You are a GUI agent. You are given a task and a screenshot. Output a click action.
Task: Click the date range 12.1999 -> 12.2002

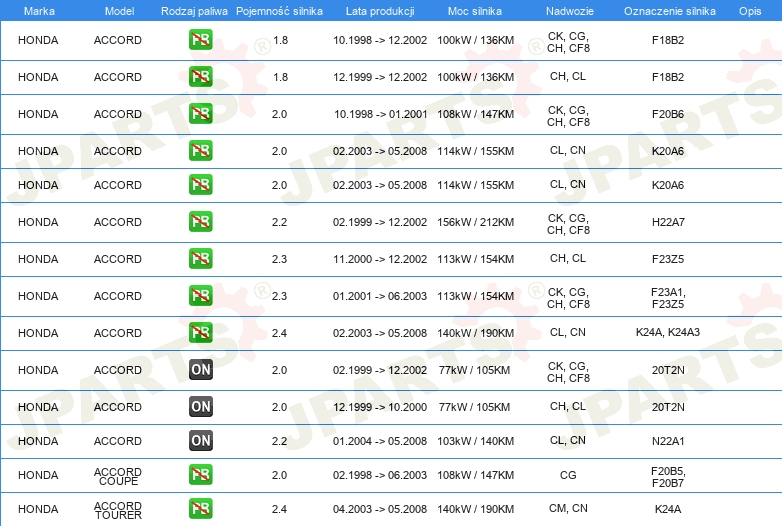point(380,77)
